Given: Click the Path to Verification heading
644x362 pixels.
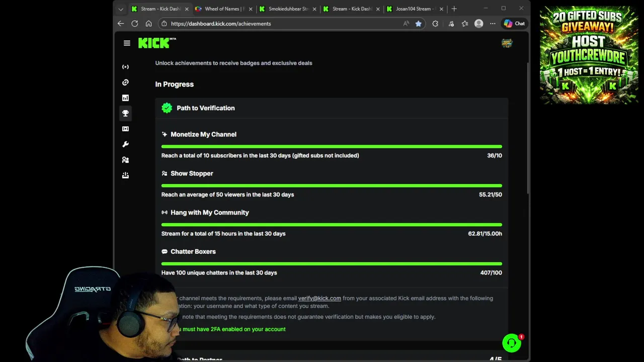Looking at the screenshot, I should tap(206, 108).
